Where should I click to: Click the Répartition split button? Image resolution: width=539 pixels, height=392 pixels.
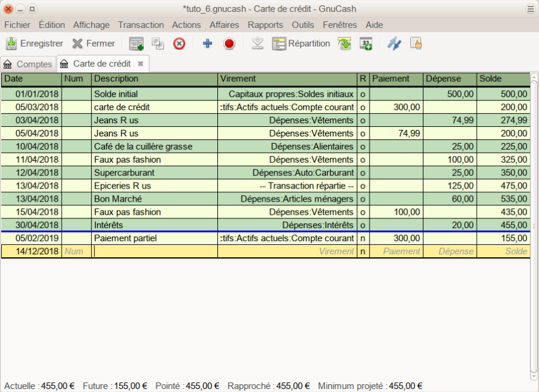(x=301, y=44)
